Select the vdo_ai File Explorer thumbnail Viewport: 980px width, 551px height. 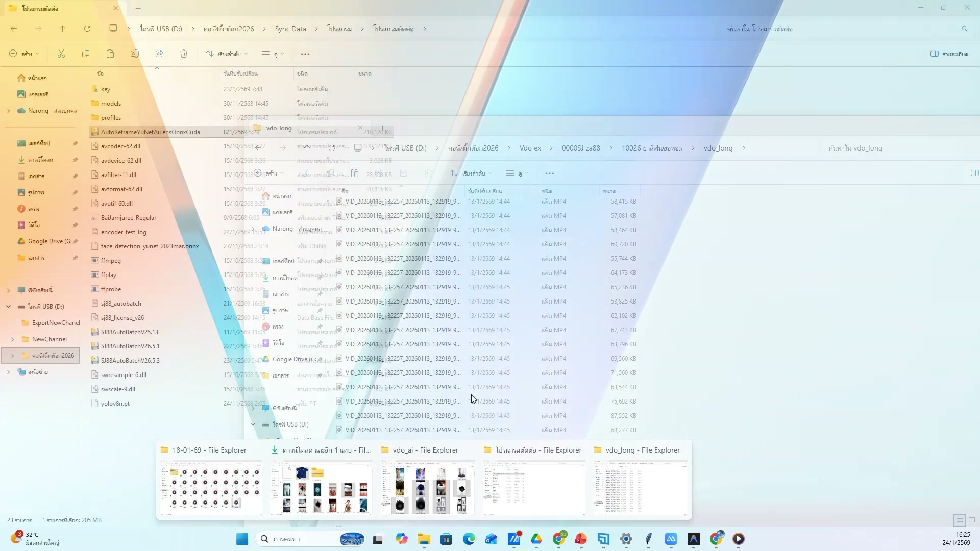pyautogui.click(x=427, y=487)
